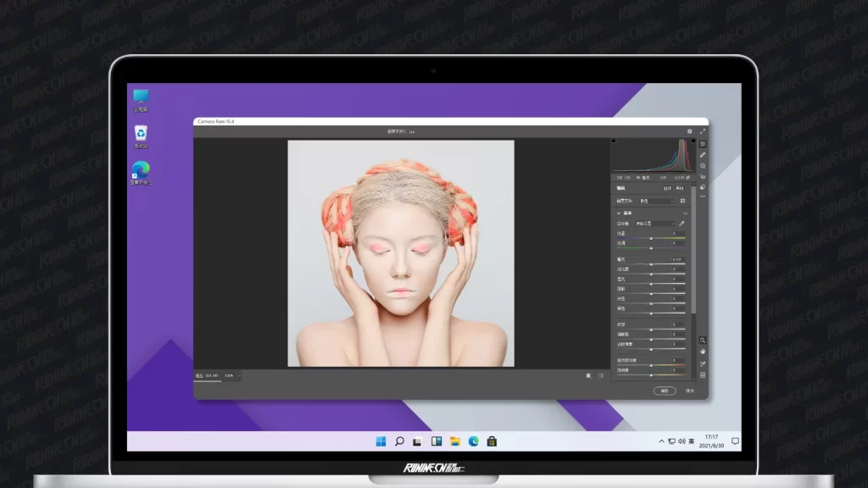This screenshot has height=488, width=868.
Task: Click the OK confirm button
Action: pos(665,391)
